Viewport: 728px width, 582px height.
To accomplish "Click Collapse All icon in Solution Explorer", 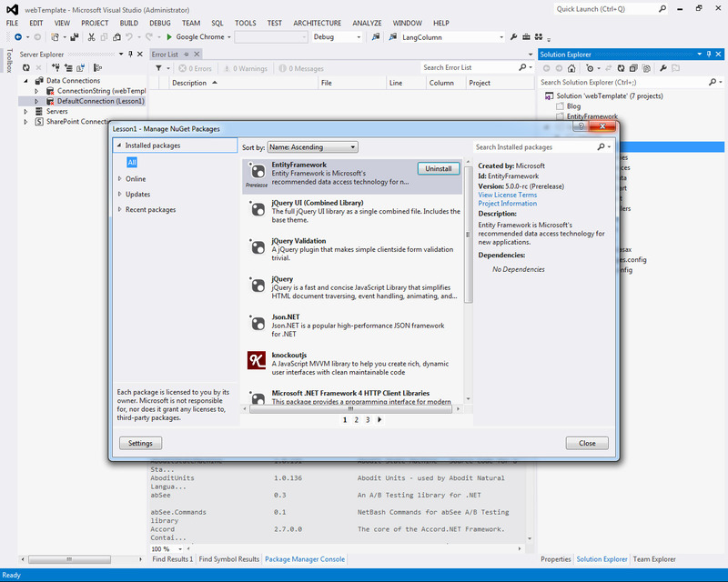I will 633,68.
